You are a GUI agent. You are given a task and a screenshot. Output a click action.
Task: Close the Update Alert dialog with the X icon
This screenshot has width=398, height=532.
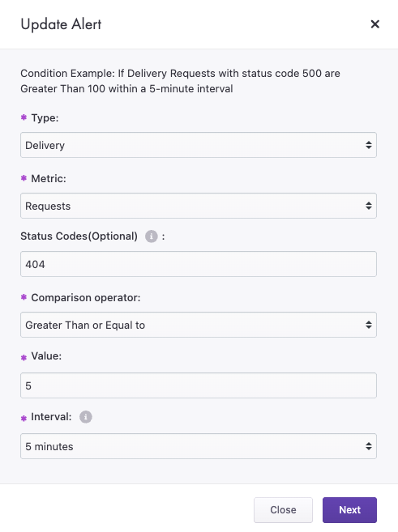pos(375,24)
